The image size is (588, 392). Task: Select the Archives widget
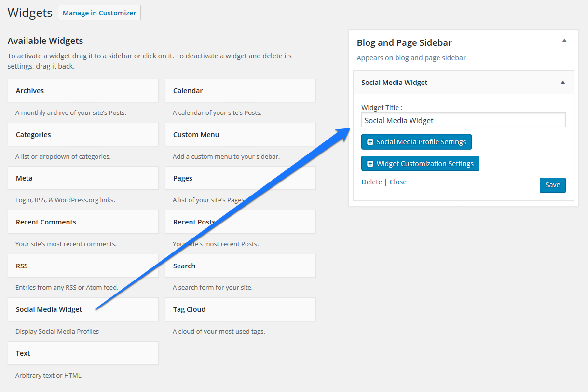click(x=83, y=91)
